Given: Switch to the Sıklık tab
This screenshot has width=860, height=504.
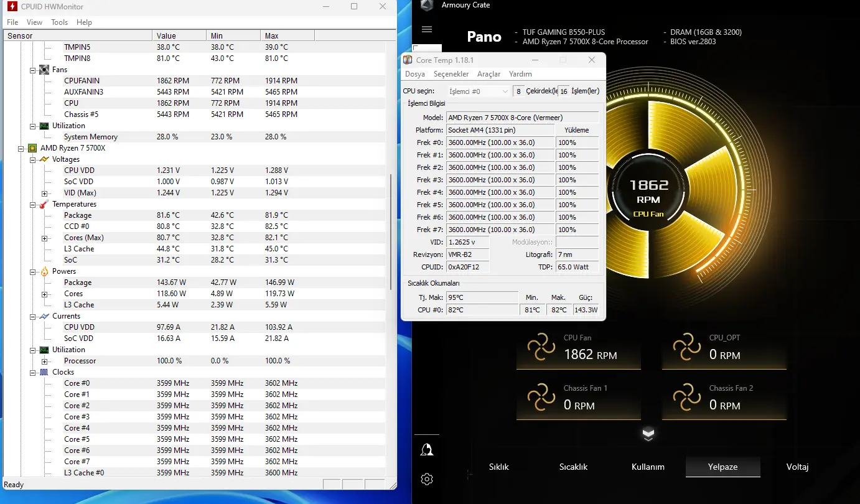Looking at the screenshot, I should (498, 467).
